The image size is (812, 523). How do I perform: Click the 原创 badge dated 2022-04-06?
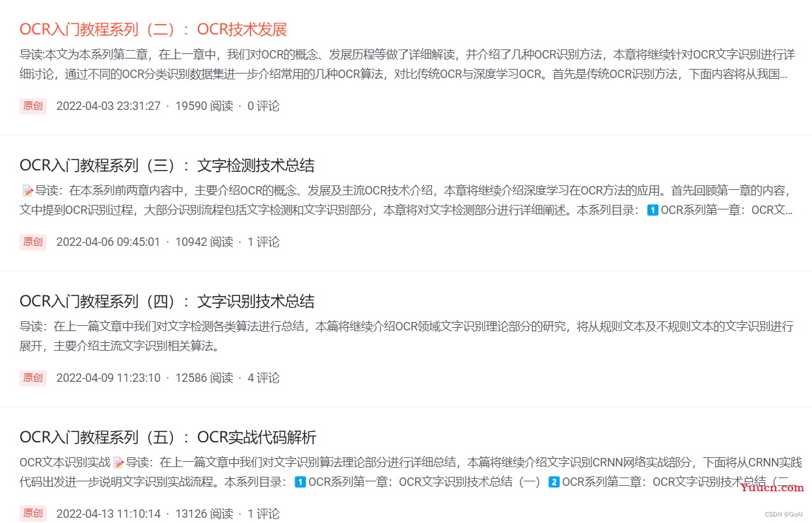33,242
